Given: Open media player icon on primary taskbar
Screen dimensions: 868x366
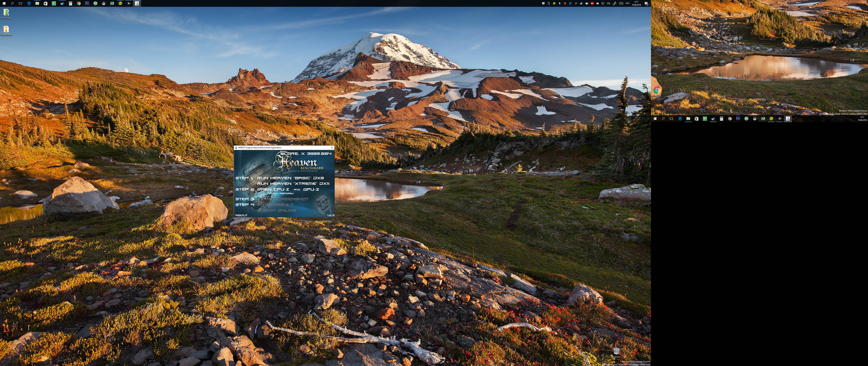Looking at the screenshot, I should coord(129,3).
